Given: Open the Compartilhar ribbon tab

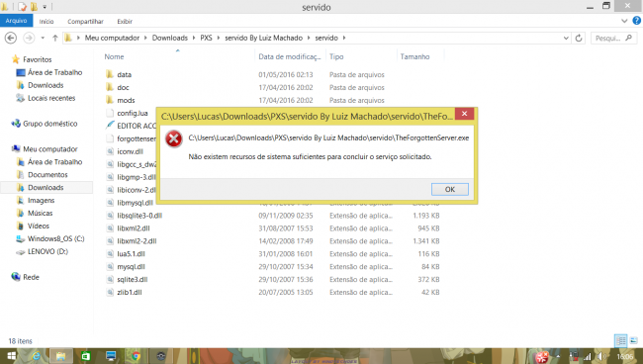Looking at the screenshot, I should 85,22.
